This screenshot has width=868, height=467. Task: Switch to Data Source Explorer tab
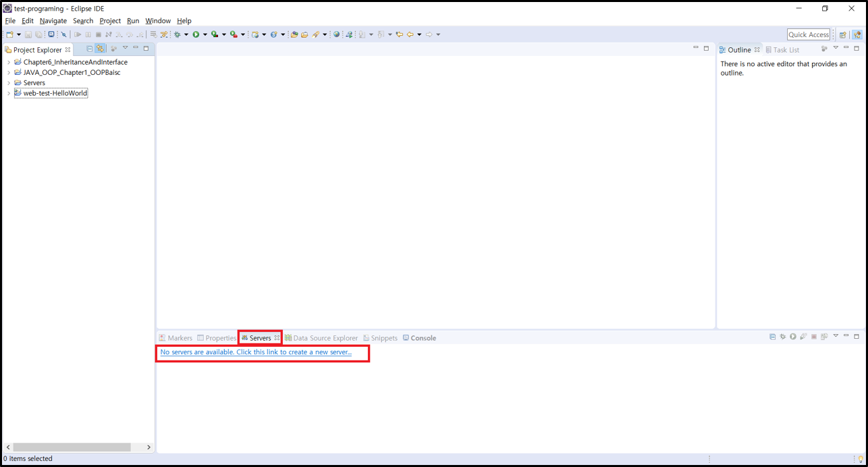click(x=321, y=338)
